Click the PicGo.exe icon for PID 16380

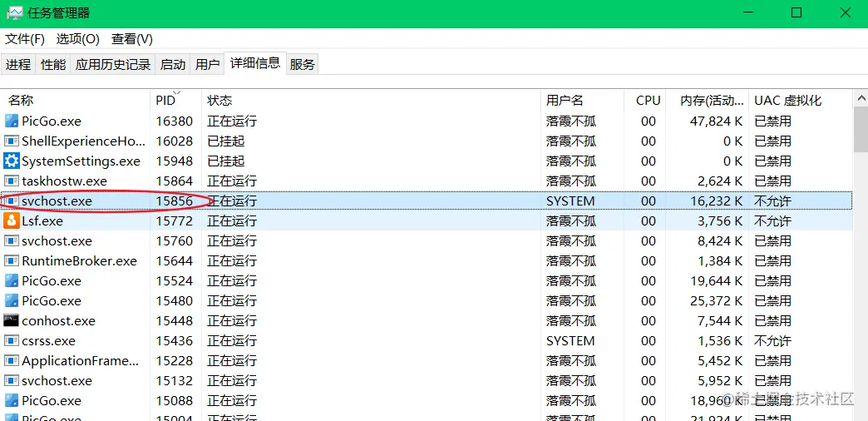click(x=11, y=121)
